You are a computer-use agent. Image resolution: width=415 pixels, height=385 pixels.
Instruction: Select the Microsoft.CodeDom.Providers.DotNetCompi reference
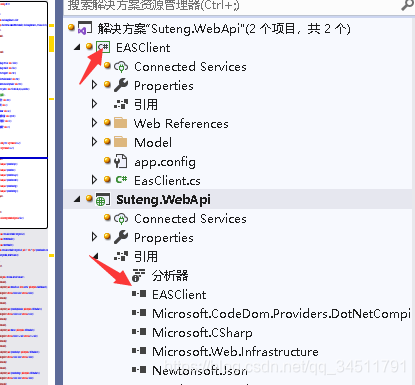point(281,314)
